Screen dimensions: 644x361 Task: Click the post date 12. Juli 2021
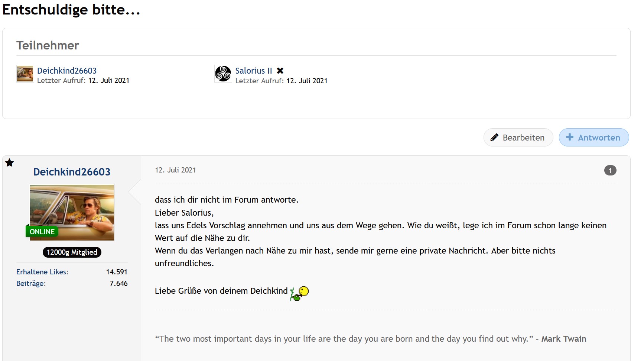pyautogui.click(x=175, y=170)
